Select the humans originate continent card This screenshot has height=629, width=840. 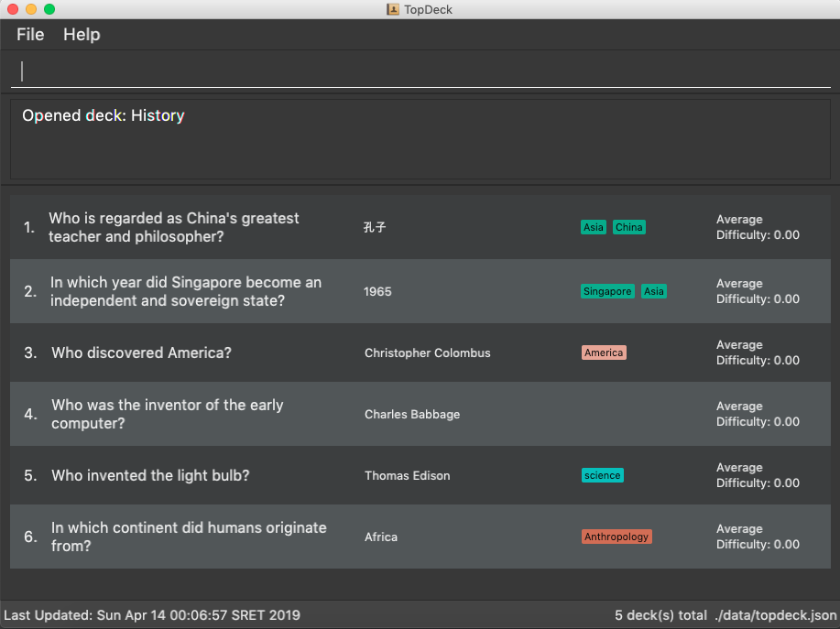coord(420,537)
